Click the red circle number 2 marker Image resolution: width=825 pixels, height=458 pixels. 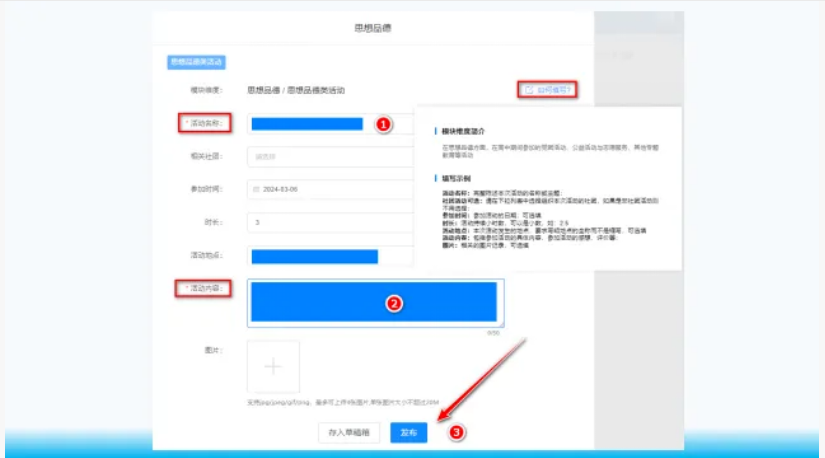[x=394, y=302]
